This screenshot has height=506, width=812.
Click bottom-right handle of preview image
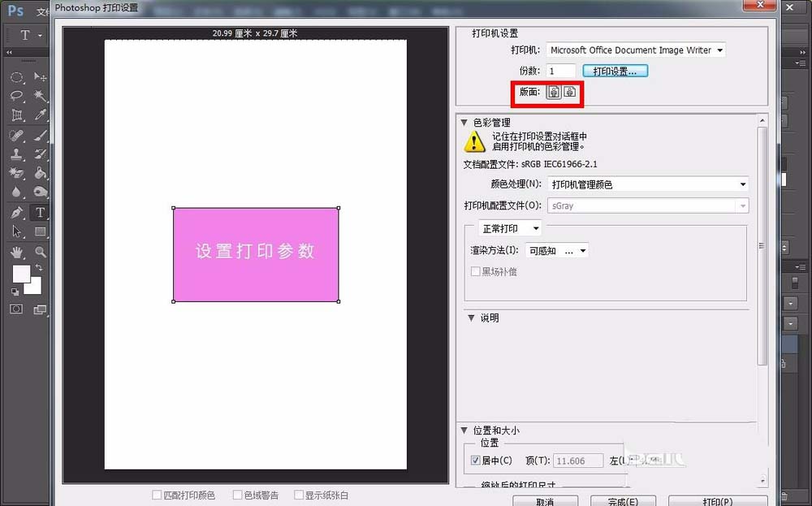(x=339, y=301)
